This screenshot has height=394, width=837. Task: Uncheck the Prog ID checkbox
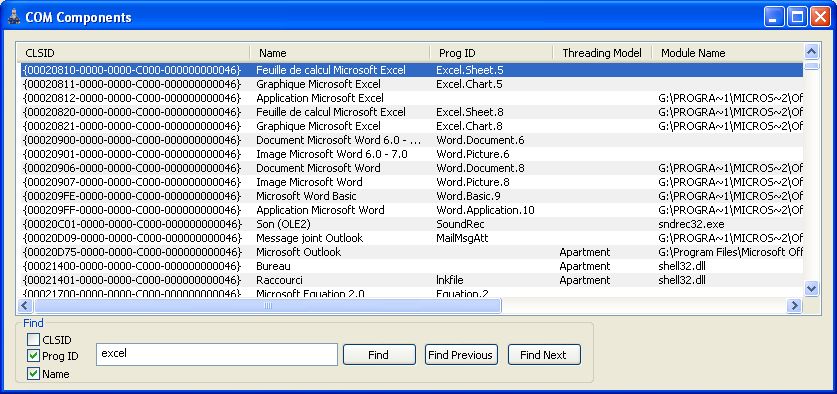point(34,356)
